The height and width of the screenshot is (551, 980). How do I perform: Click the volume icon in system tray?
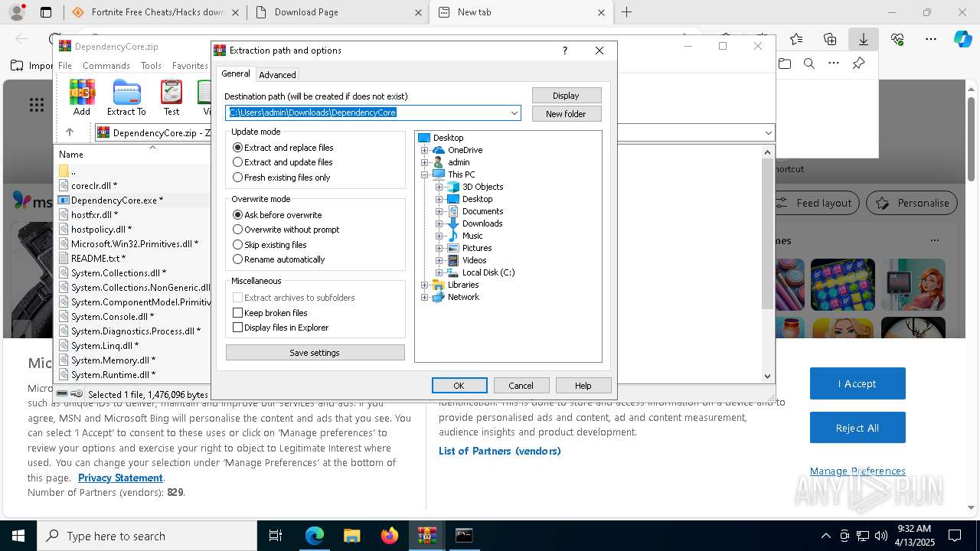click(x=881, y=536)
